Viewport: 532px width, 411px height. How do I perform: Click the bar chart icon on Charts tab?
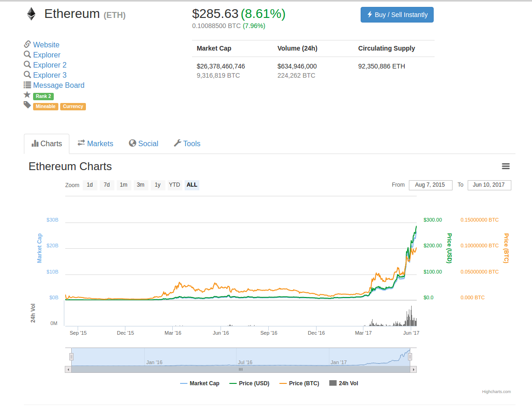point(35,143)
